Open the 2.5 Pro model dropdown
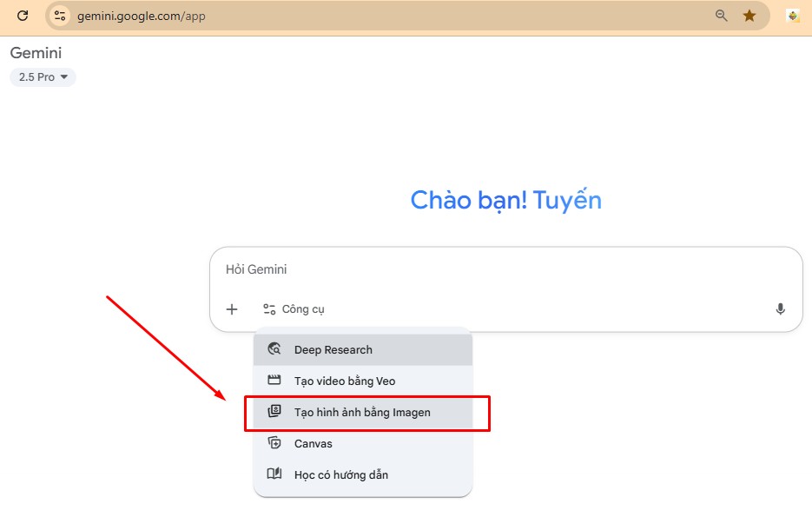This screenshot has width=812, height=517. [43, 77]
